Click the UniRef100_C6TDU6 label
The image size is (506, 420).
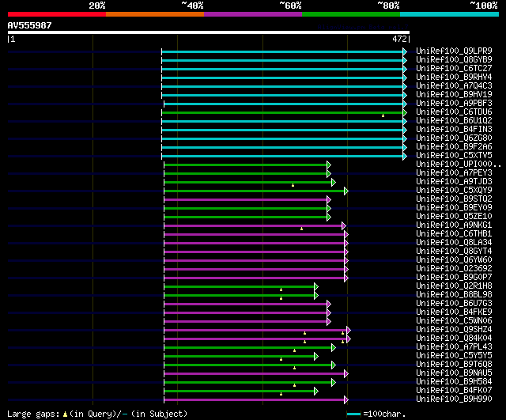click(454, 112)
